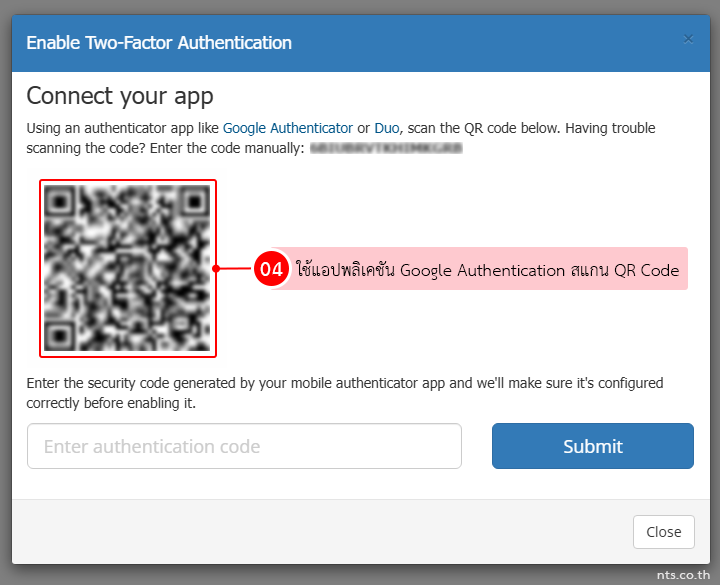Viewport: 720px width, 585px height.
Task: Click the QR code's top-left finder square
Action: [x=59, y=200]
